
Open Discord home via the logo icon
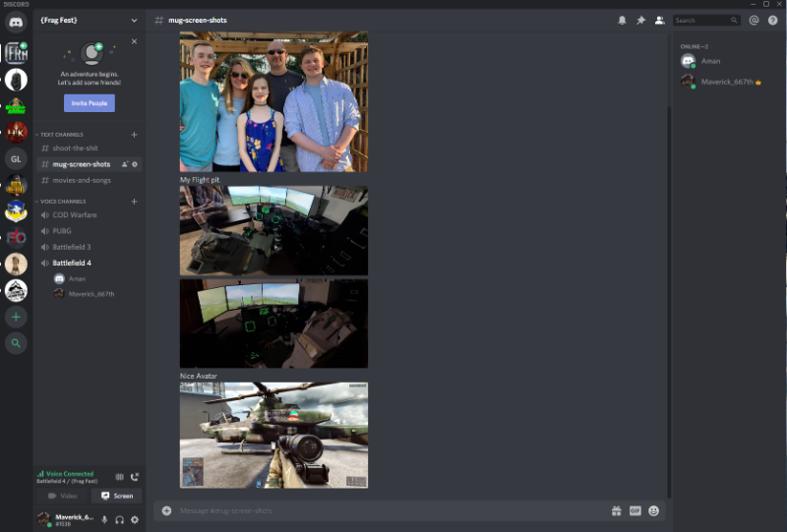(x=16, y=23)
